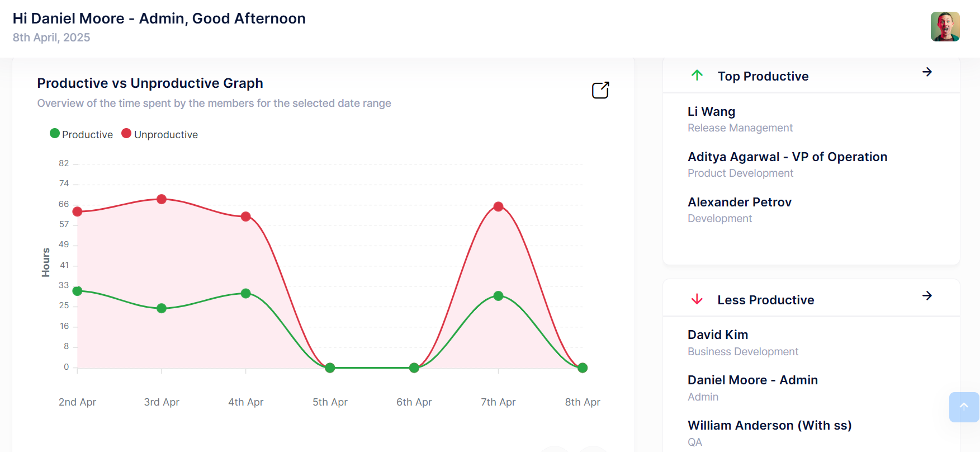This screenshot has width=980, height=452.
Task: Click data point on 5th Apr
Action: pyautogui.click(x=330, y=368)
